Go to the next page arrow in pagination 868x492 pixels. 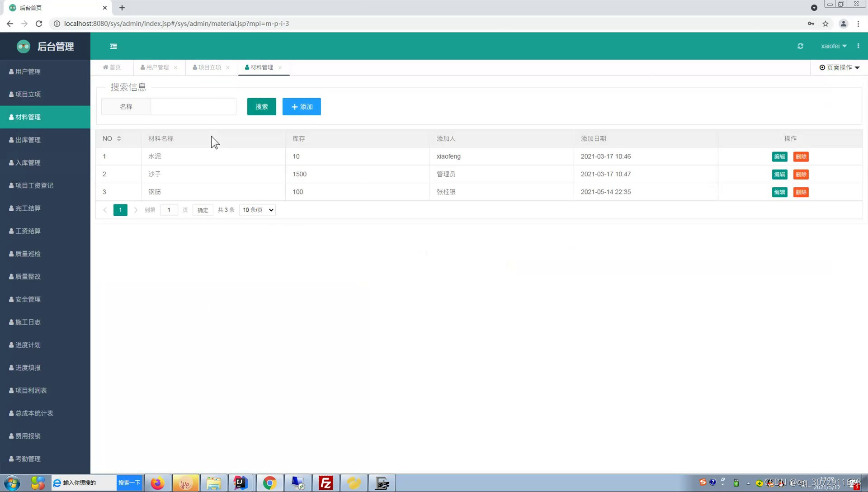[x=136, y=210]
